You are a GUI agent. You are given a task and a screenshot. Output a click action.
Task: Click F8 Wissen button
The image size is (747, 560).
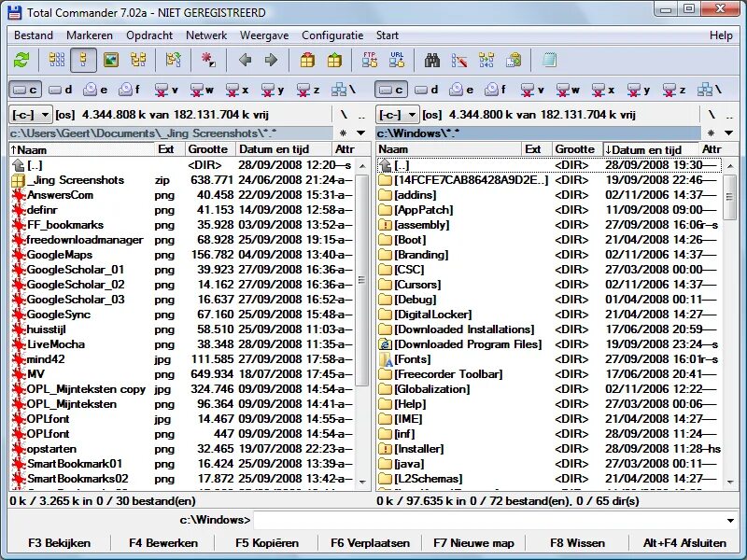(x=577, y=543)
